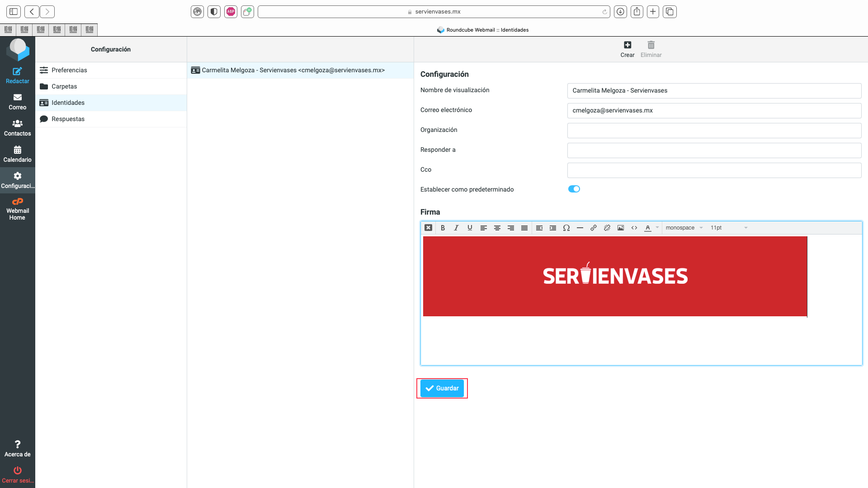
Task: Select Preferencias in settings menu
Action: point(111,70)
